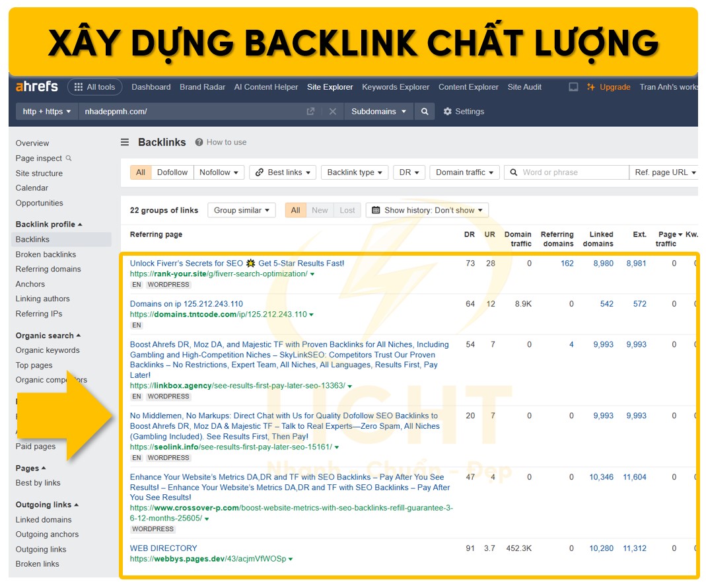Open Overview in sidebar
The height and width of the screenshot is (588, 706).
pos(32,143)
